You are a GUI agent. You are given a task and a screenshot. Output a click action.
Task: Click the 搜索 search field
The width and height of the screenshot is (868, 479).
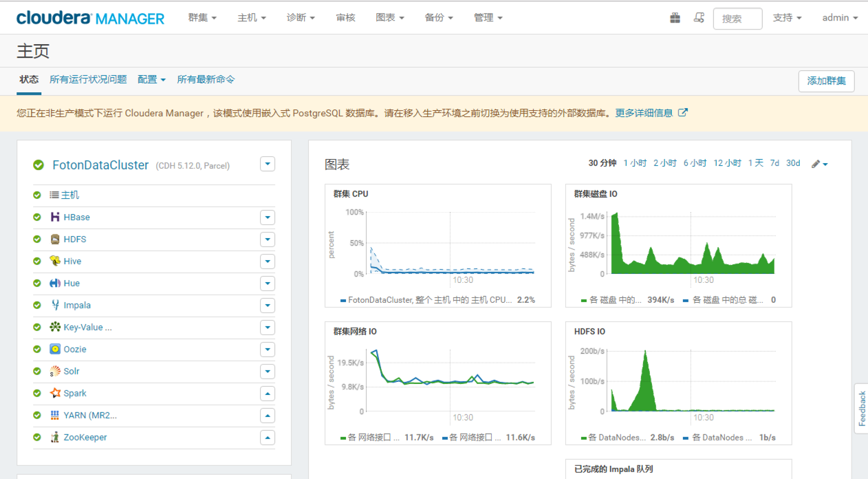pos(737,19)
